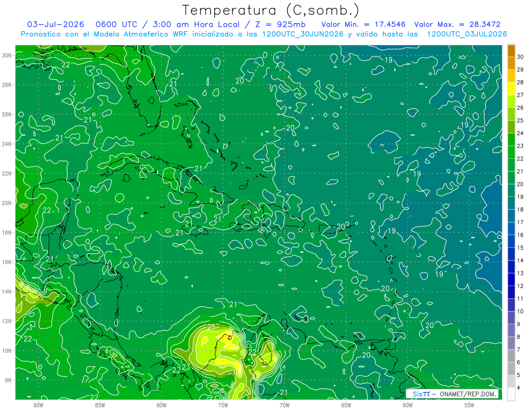Click the "17" value on the color legend
Image resolution: width=532 pixels, height=411 pixels.
(520, 222)
